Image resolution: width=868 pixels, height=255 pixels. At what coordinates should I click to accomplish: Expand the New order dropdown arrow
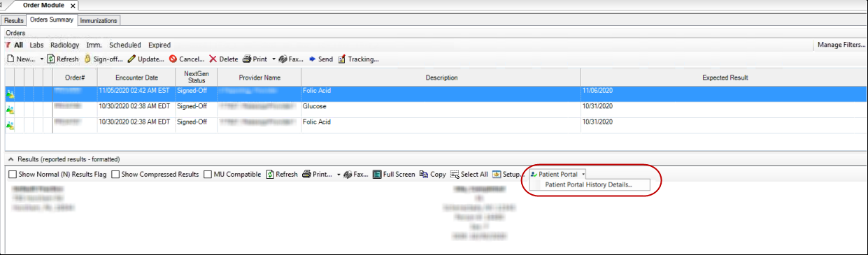point(41,59)
